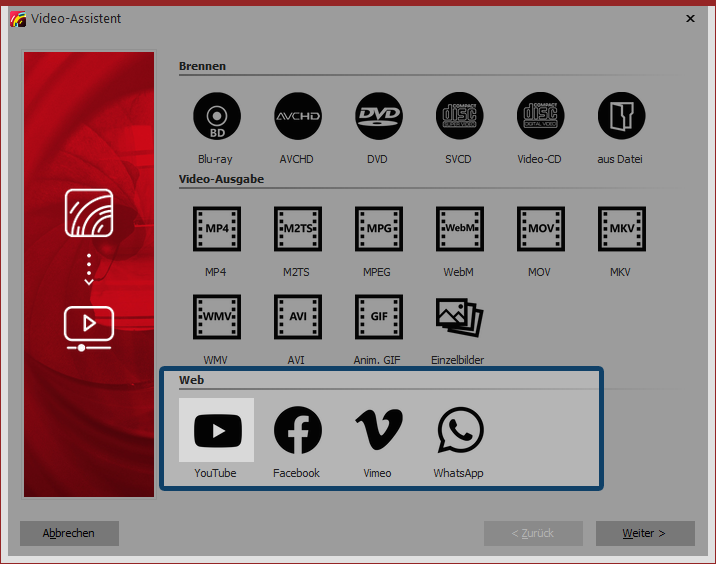
Task: Choose the 'aus Datei' icon
Action: [x=621, y=118]
